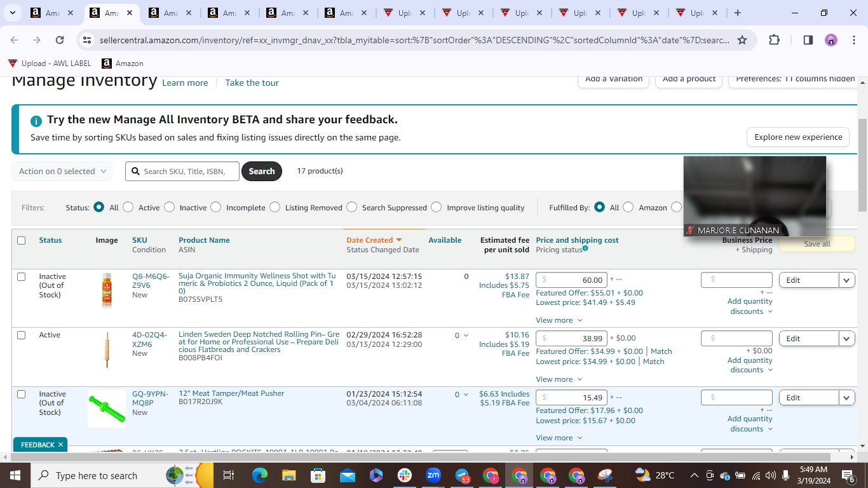868x488 pixels.
Task: Sort the table by Product Name header
Action: (204, 240)
